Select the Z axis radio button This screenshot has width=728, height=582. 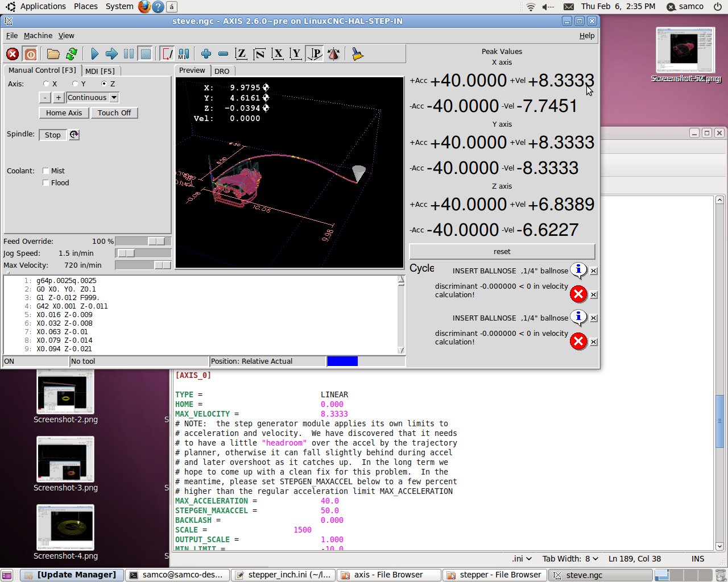point(104,84)
